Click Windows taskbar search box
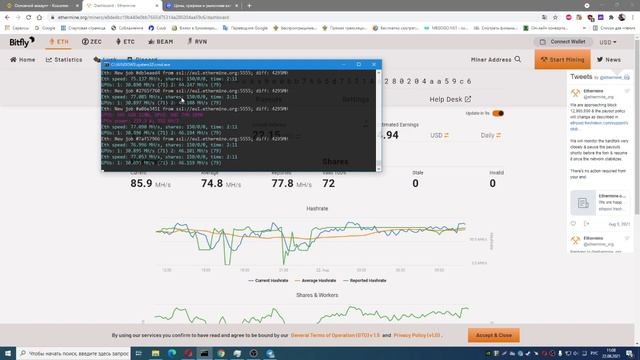This screenshot has height=360, width=640. pyautogui.click(x=73, y=353)
